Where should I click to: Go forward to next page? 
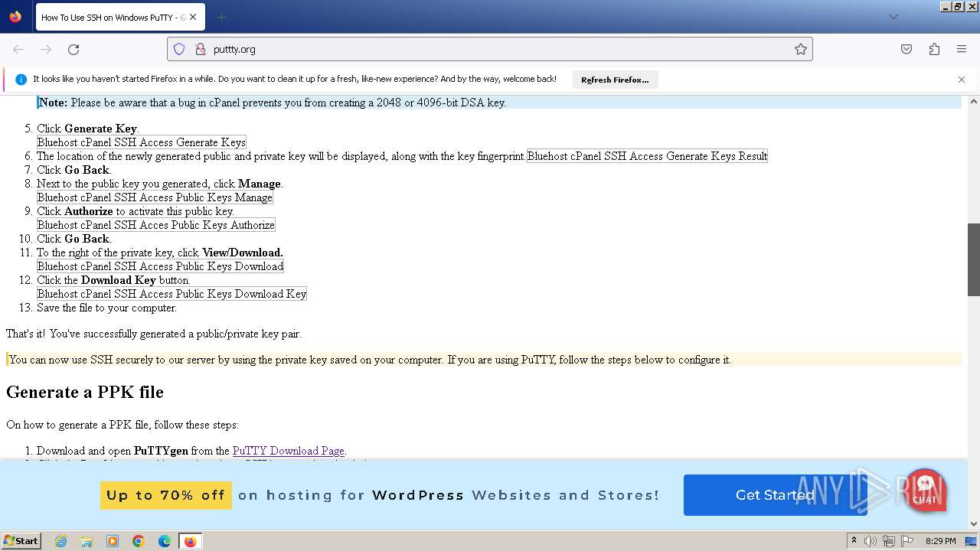(46, 49)
